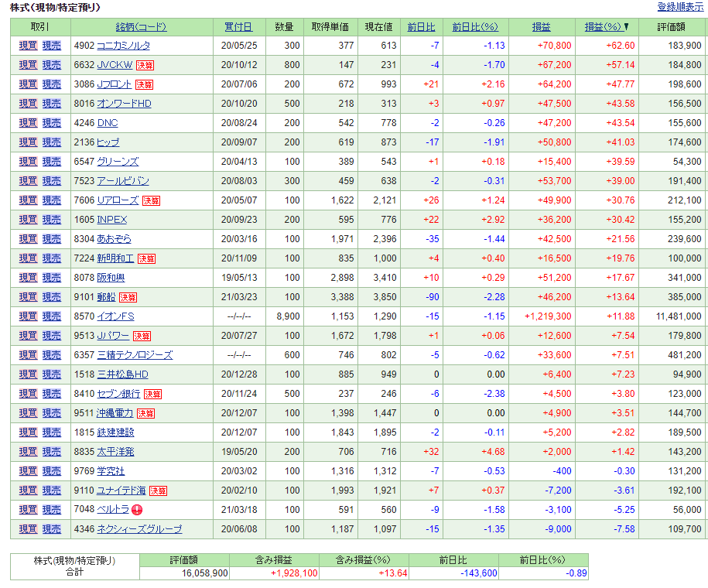Click 現買 in the 1605 INPEX row

click(28, 220)
